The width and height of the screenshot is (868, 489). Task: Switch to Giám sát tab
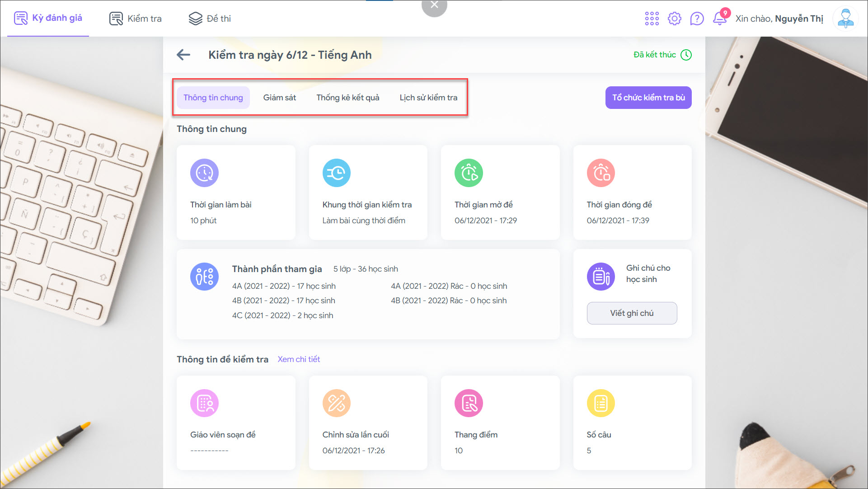coord(279,98)
